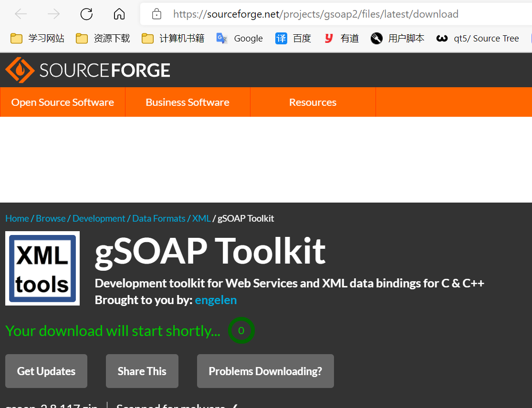Screen dimensions: 532x408
Task: Click the SourceForge logo
Action: (88, 70)
